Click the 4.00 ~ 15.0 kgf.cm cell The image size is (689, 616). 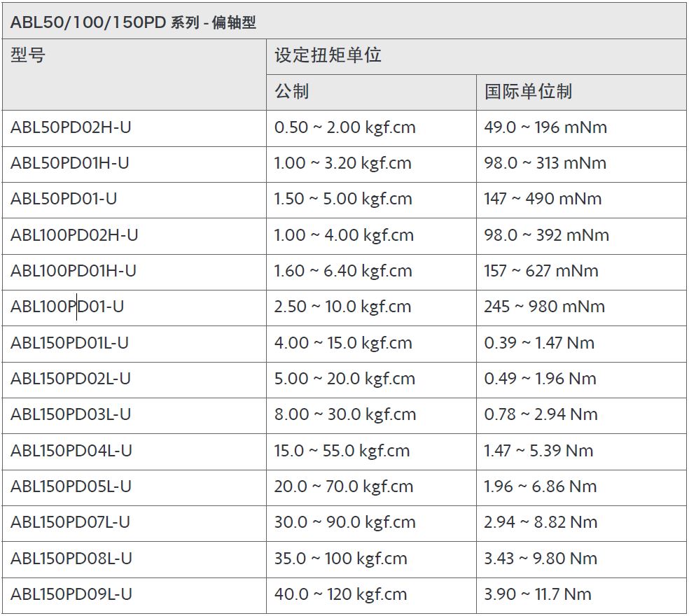point(342,343)
